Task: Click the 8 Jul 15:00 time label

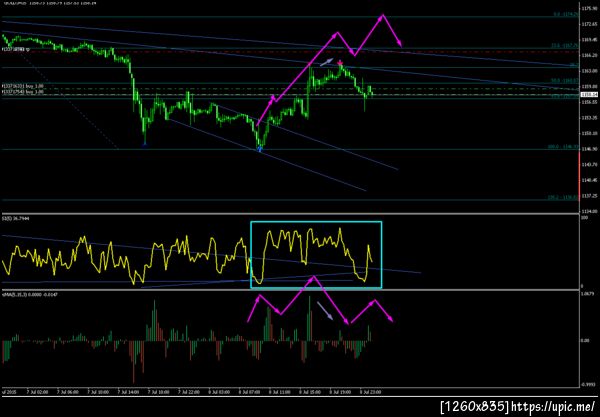Action: (x=310, y=392)
